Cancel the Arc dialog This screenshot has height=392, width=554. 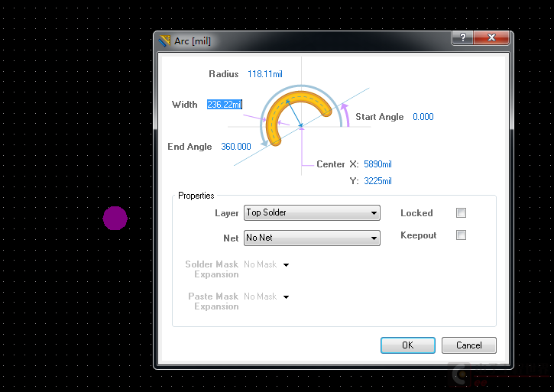click(469, 345)
